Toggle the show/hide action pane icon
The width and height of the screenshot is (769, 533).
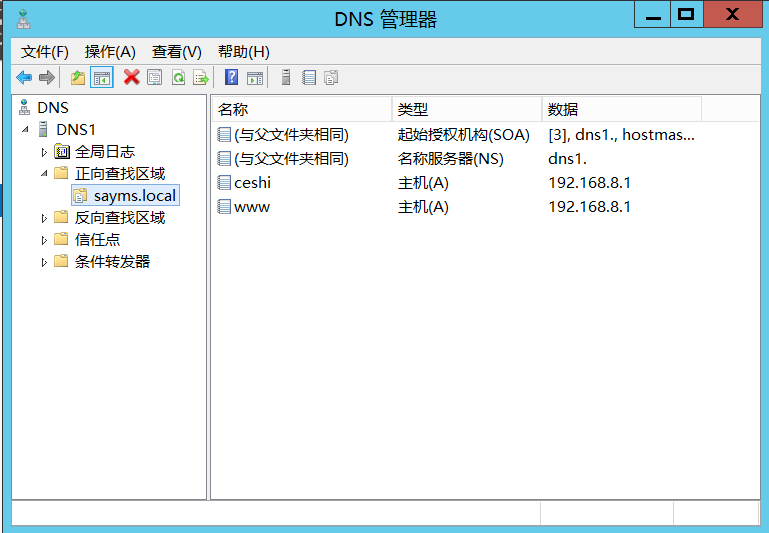[x=255, y=77]
